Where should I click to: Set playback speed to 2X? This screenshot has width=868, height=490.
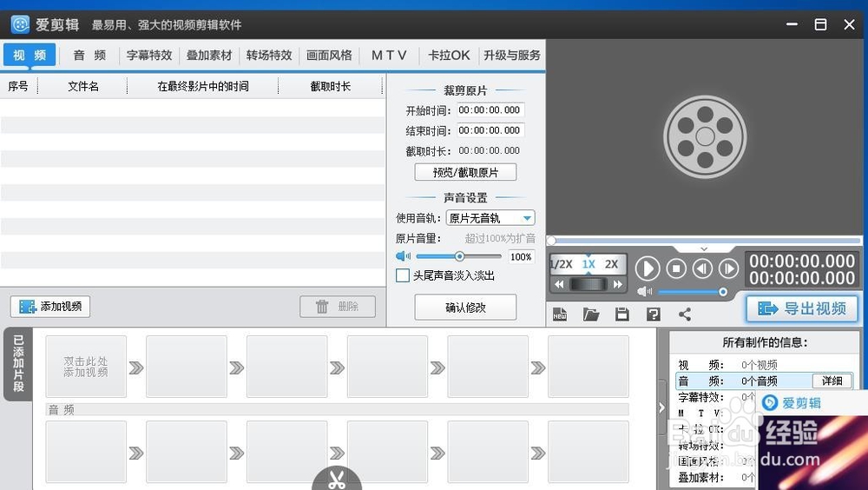point(612,264)
